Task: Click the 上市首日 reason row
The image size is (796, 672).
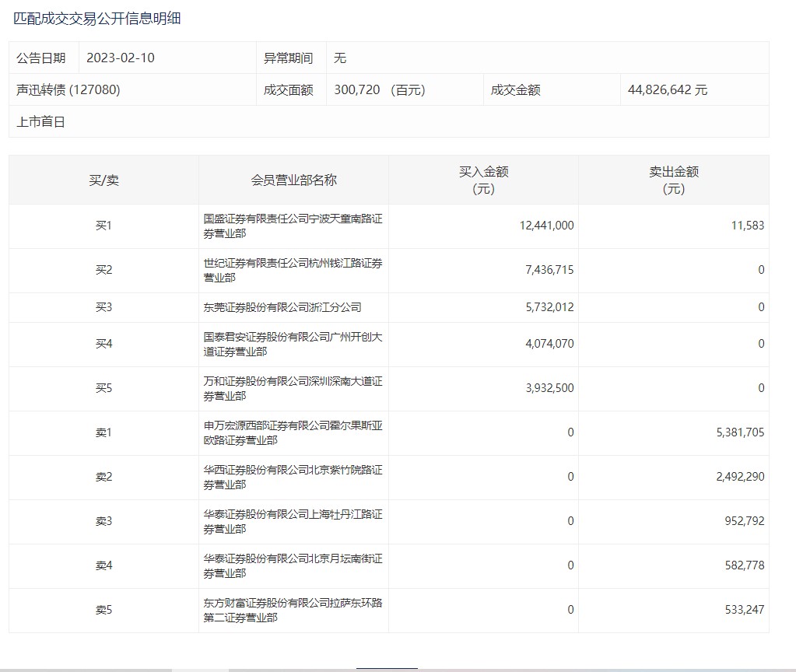Action: [x=41, y=122]
